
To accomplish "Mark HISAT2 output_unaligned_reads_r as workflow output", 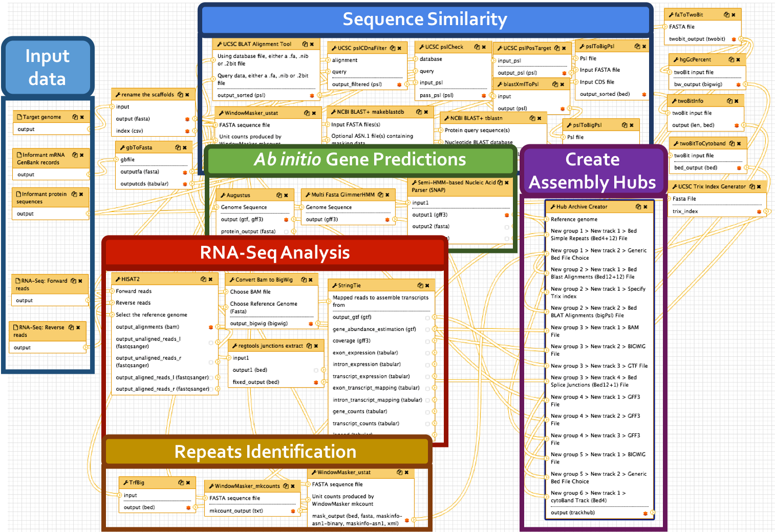I will (210, 361).
